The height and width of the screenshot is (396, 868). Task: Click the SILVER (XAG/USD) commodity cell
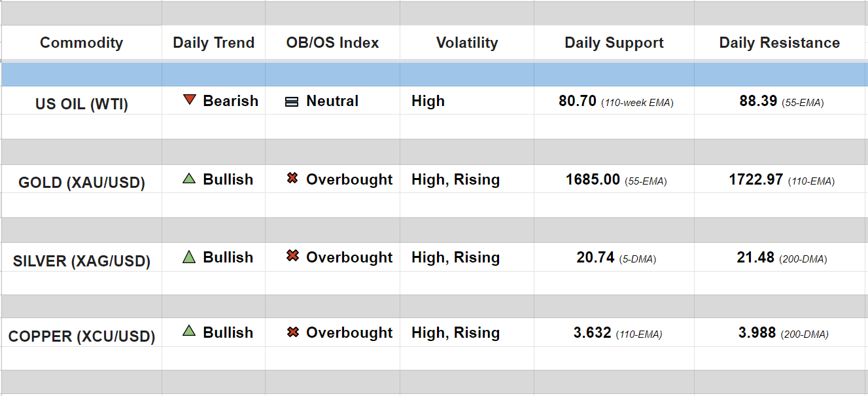pos(81,261)
